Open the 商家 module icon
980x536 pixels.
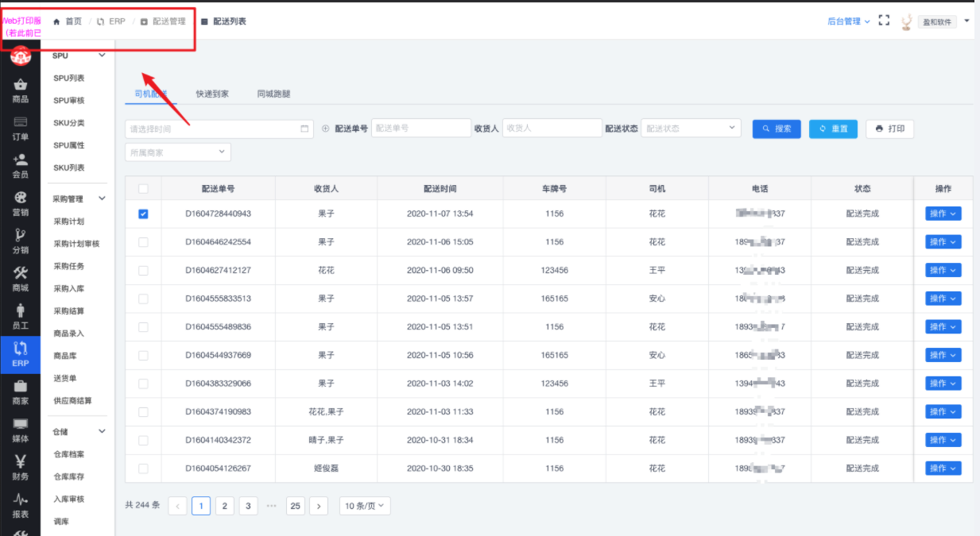(x=21, y=393)
